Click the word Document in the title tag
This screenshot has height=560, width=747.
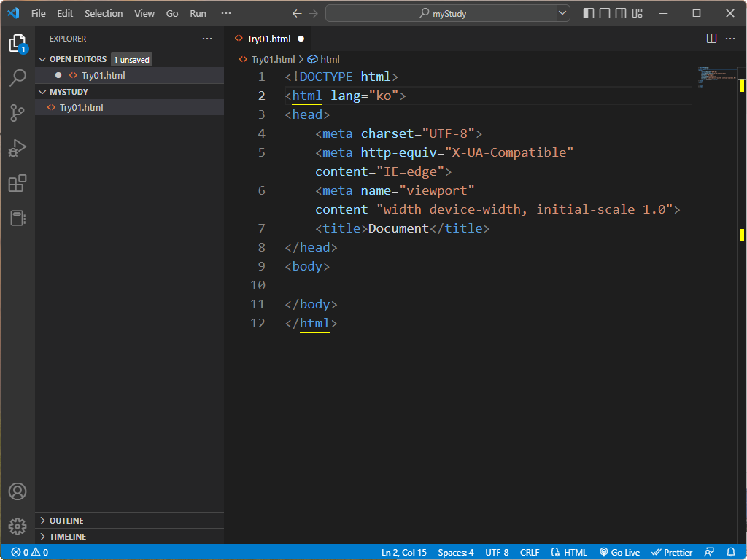[x=398, y=228]
